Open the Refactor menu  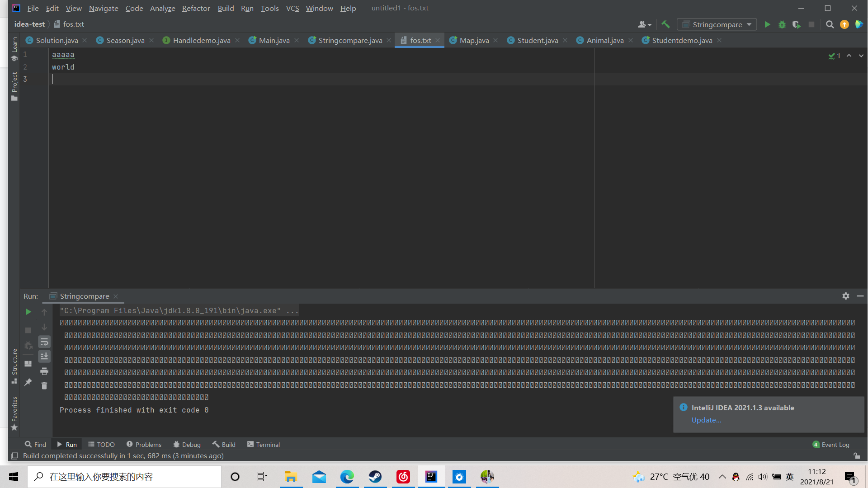196,8
